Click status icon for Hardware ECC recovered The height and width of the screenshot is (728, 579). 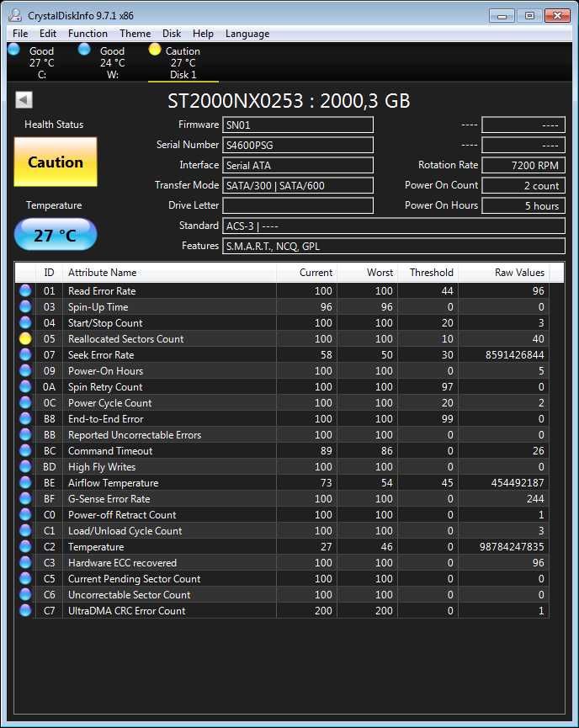25,563
